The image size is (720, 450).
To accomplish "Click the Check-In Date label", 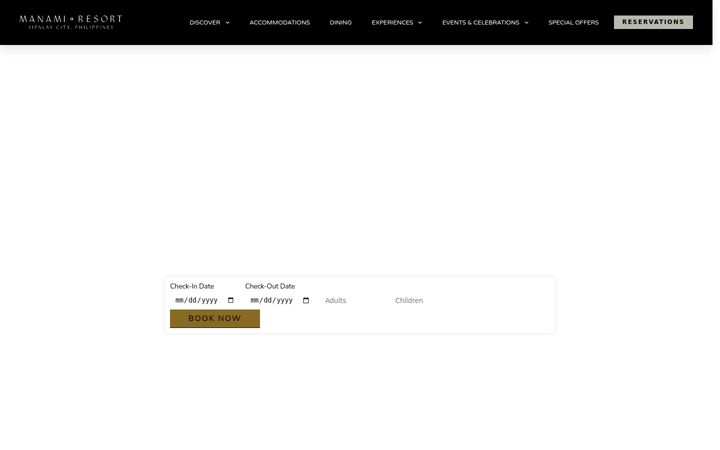I will tap(192, 286).
